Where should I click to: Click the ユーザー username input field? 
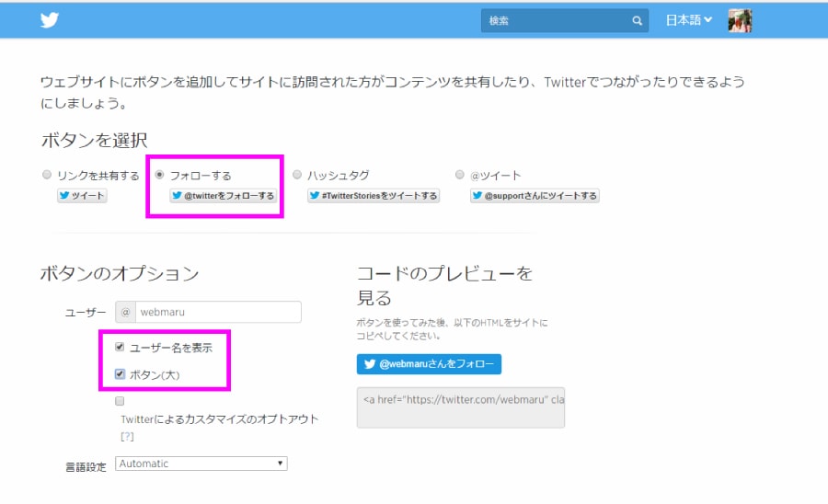pyautogui.click(x=218, y=312)
